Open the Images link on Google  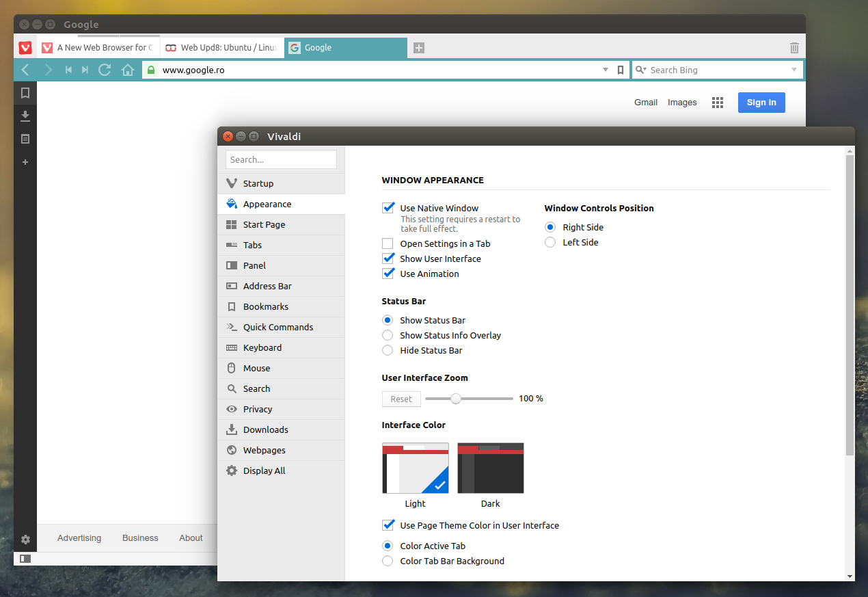682,103
